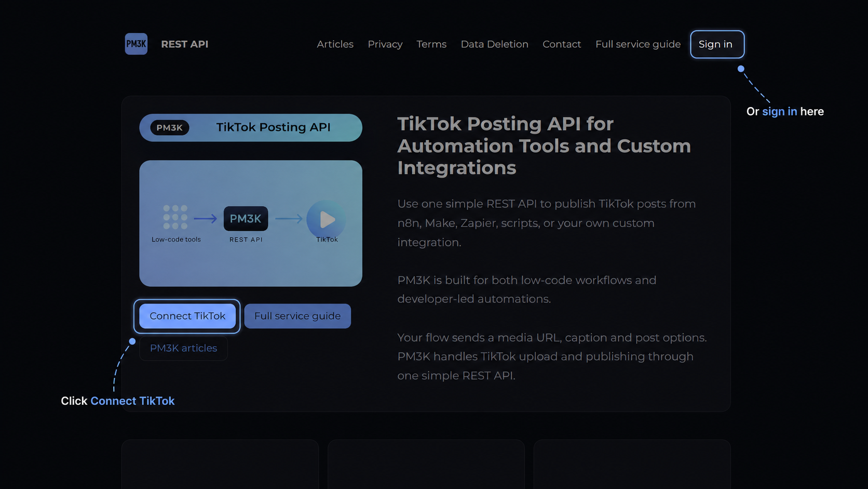868x489 pixels.
Task: Open the PM3K articles link
Action: click(x=183, y=348)
